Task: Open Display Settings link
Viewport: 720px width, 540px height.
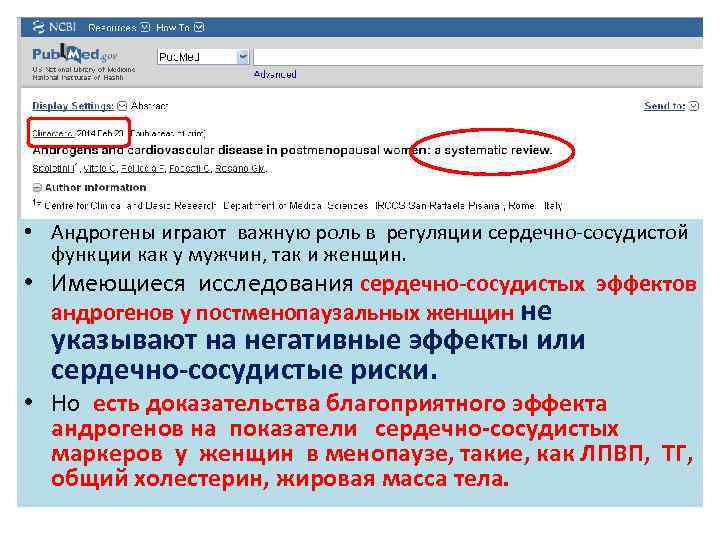Action: click(73, 106)
